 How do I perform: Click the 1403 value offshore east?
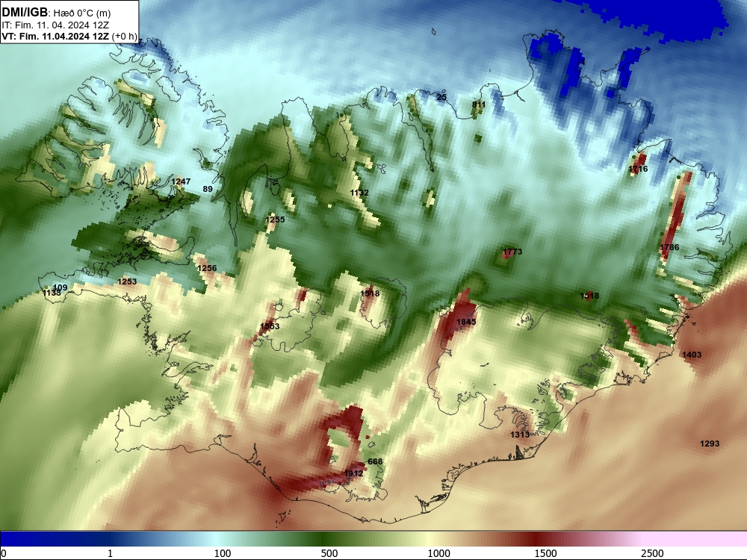692,355
